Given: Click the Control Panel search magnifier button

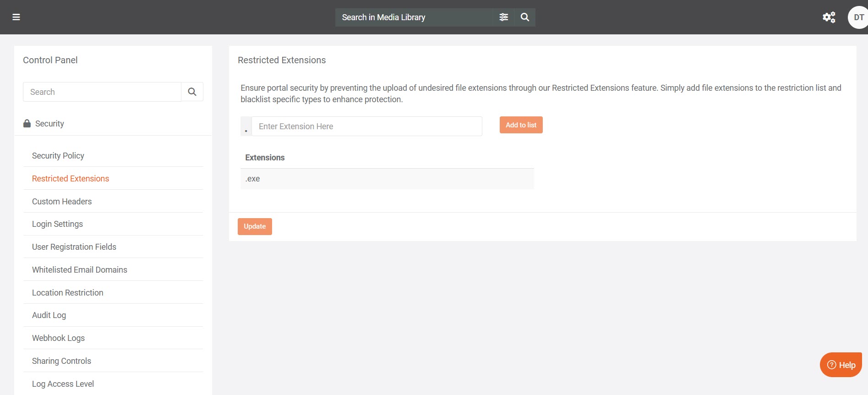Looking at the screenshot, I should click(x=192, y=92).
